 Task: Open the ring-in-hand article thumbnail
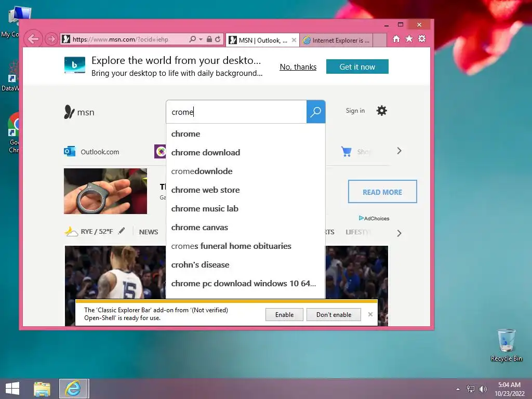pyautogui.click(x=105, y=191)
